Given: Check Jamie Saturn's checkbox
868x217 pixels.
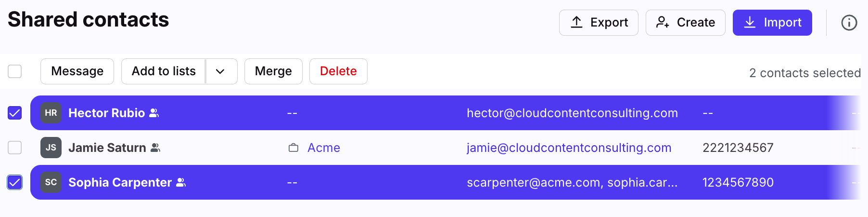Looking at the screenshot, I should (15, 148).
